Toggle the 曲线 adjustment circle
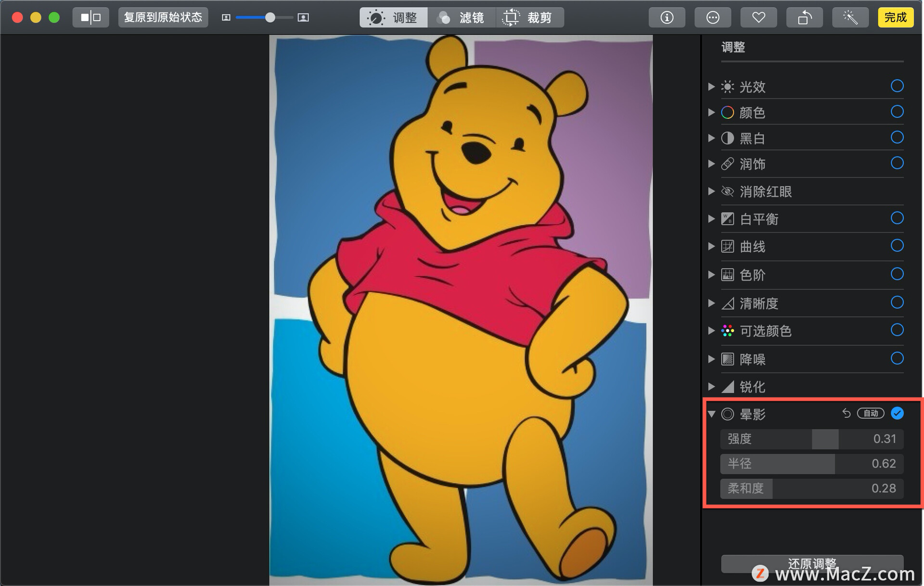The height and width of the screenshot is (586, 924). 897,246
